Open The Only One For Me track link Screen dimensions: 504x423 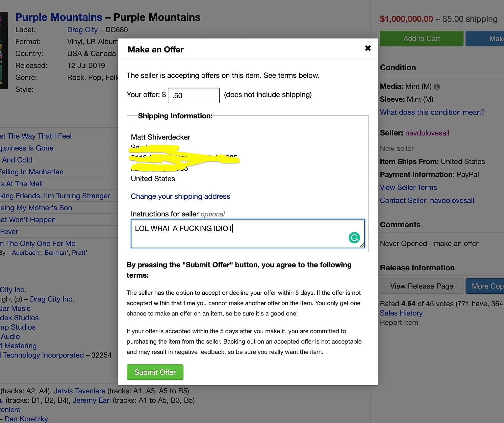[x=38, y=244]
